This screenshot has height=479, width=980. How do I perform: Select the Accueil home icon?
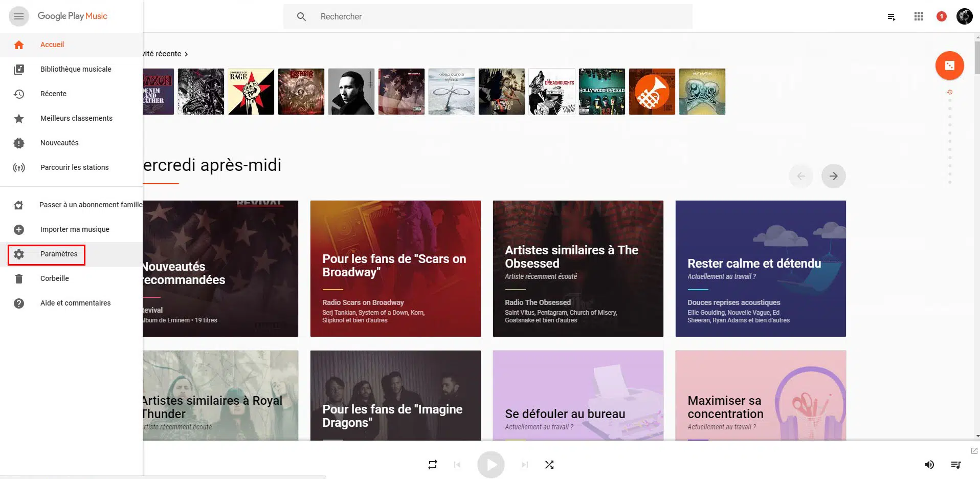tap(19, 45)
